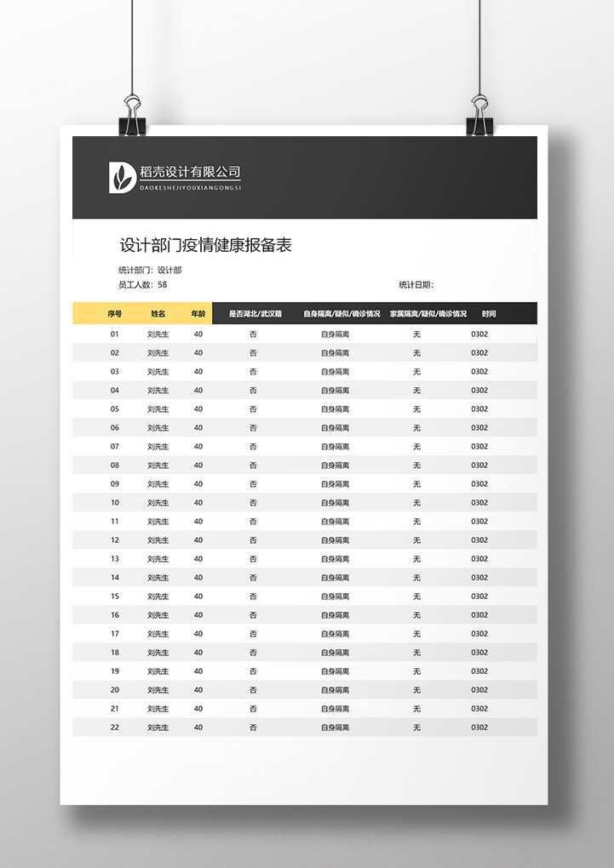Click the name 刘先生 in row 04

[158, 391]
